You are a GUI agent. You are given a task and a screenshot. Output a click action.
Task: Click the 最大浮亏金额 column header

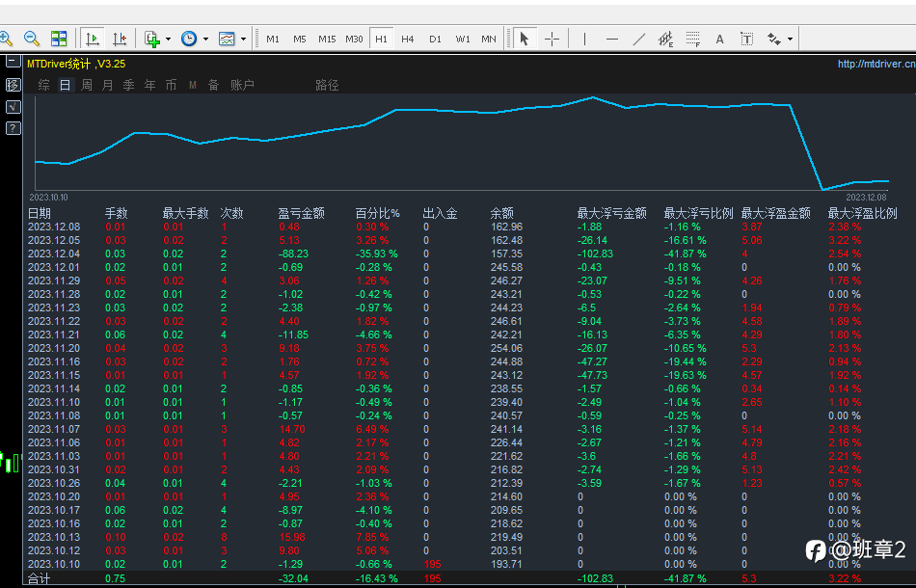(611, 213)
